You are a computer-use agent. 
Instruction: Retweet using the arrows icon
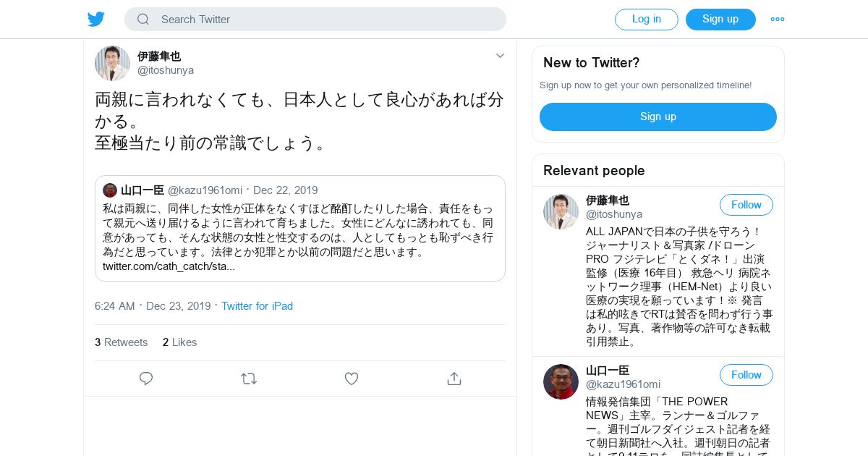(x=249, y=379)
